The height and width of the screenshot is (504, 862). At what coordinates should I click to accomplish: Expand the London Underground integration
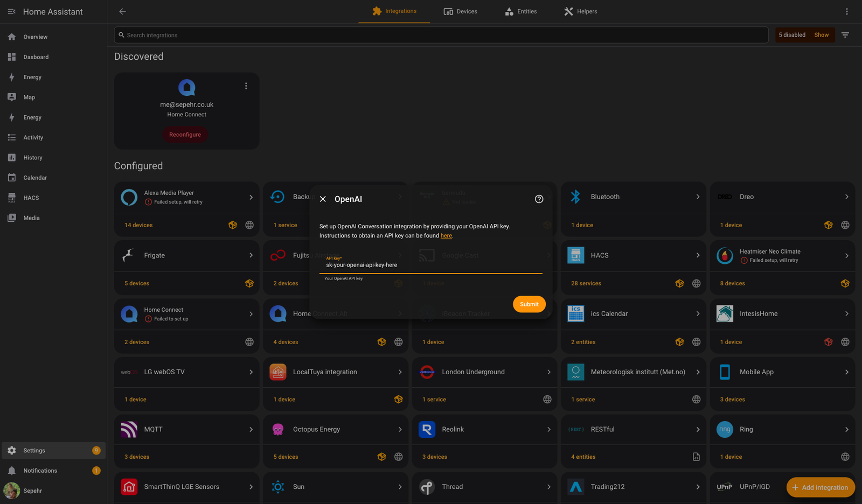coord(549,372)
